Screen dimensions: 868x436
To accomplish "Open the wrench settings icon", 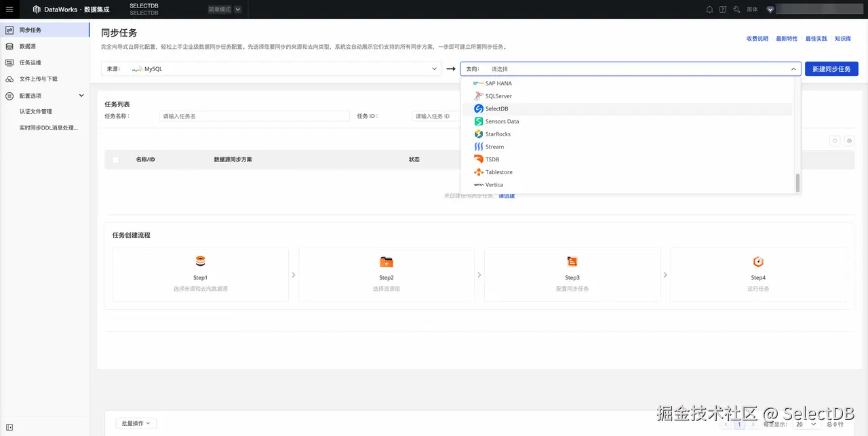I will point(736,9).
